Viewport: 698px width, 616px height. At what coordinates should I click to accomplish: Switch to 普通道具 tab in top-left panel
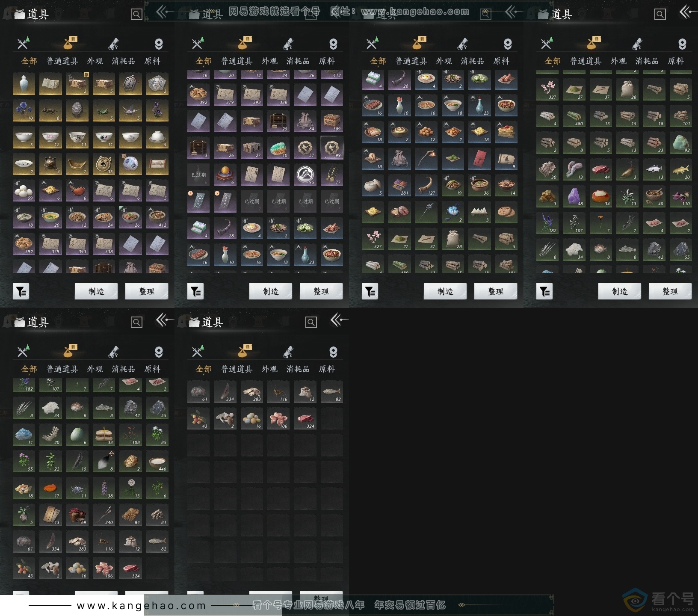pos(62,61)
